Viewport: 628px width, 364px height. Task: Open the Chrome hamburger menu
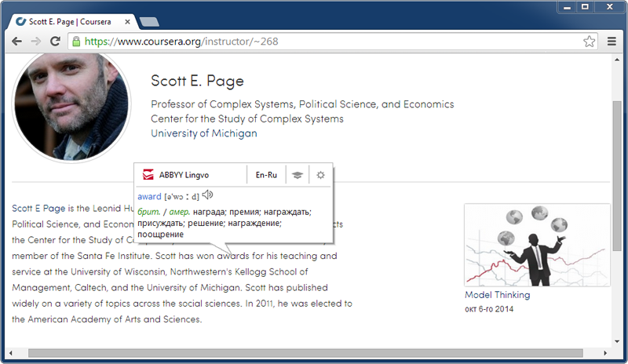click(x=612, y=42)
